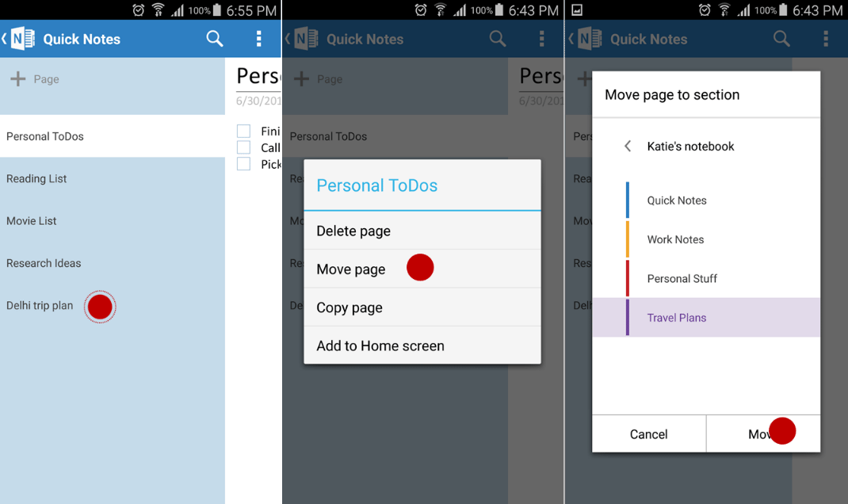Choose Add to Home screen option

tap(422, 346)
